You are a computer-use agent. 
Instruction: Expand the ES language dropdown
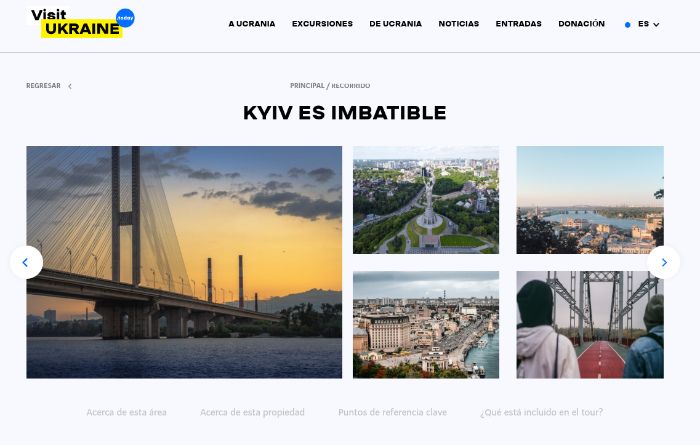pyautogui.click(x=649, y=24)
